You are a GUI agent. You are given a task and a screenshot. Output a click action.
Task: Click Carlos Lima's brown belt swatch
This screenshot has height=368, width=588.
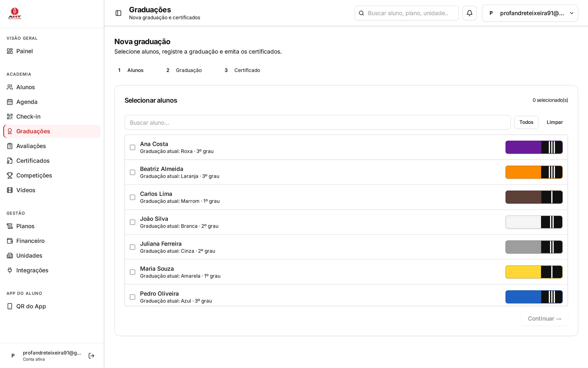(534, 197)
